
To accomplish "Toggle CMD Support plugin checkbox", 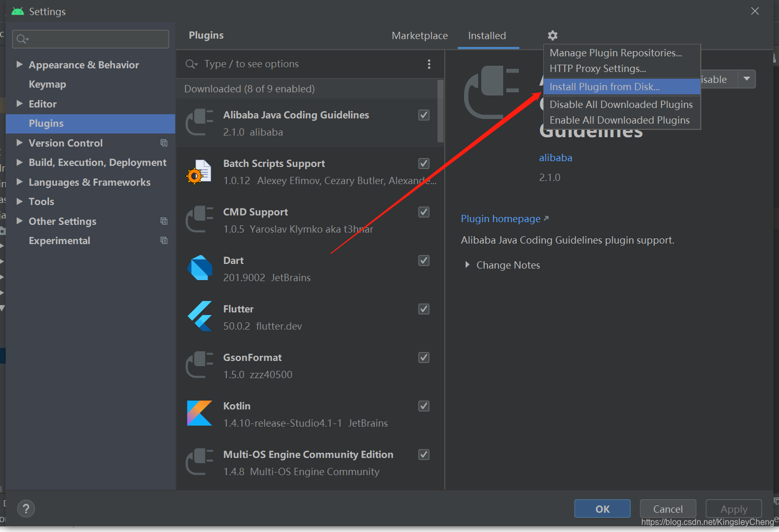I will coord(424,212).
